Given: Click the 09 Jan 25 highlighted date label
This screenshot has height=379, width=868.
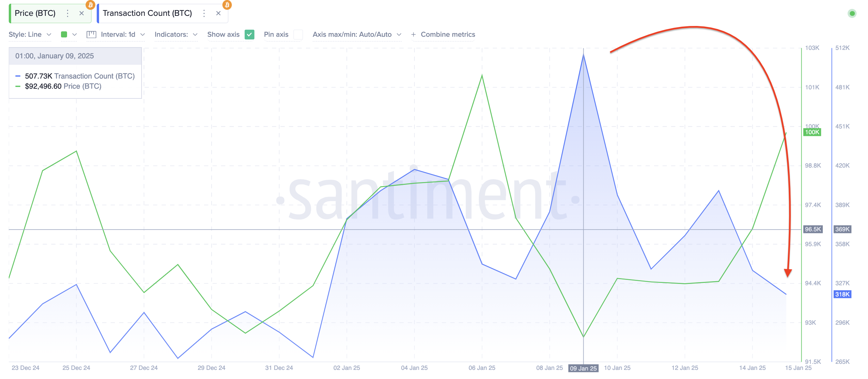Looking at the screenshot, I should [583, 368].
